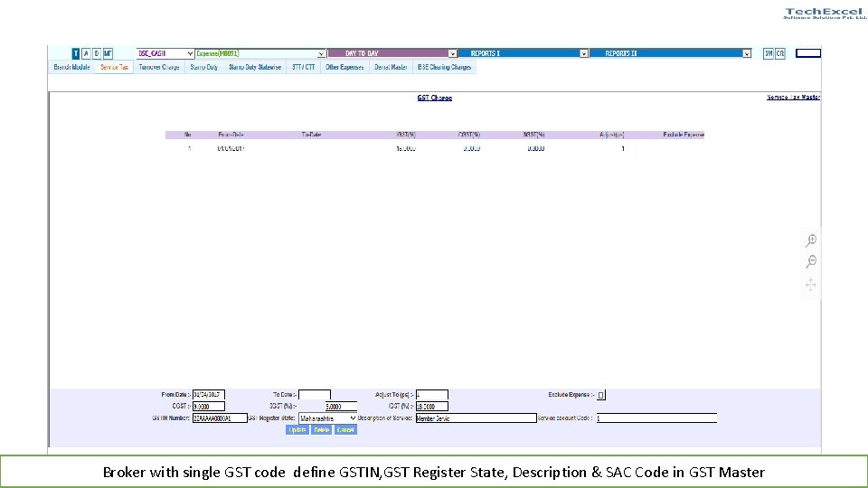The width and height of the screenshot is (868, 488).
Task: Click the Service Account Code field
Action: click(x=656, y=418)
